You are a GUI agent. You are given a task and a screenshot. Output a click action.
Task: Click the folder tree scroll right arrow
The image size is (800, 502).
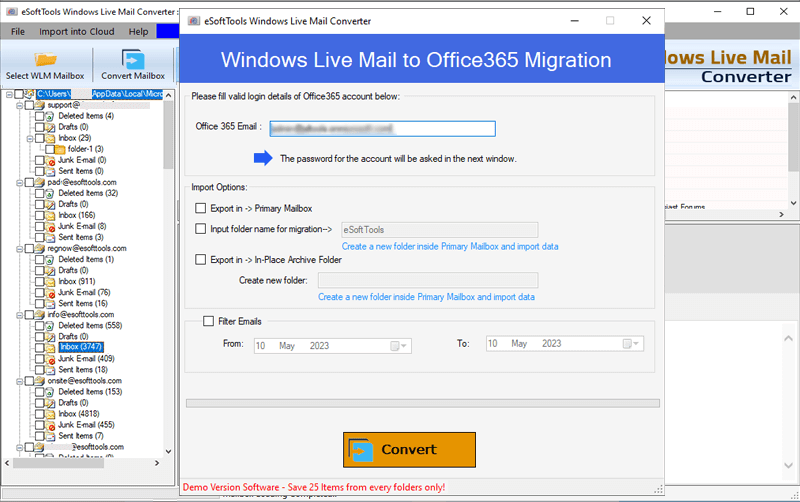coord(157,463)
